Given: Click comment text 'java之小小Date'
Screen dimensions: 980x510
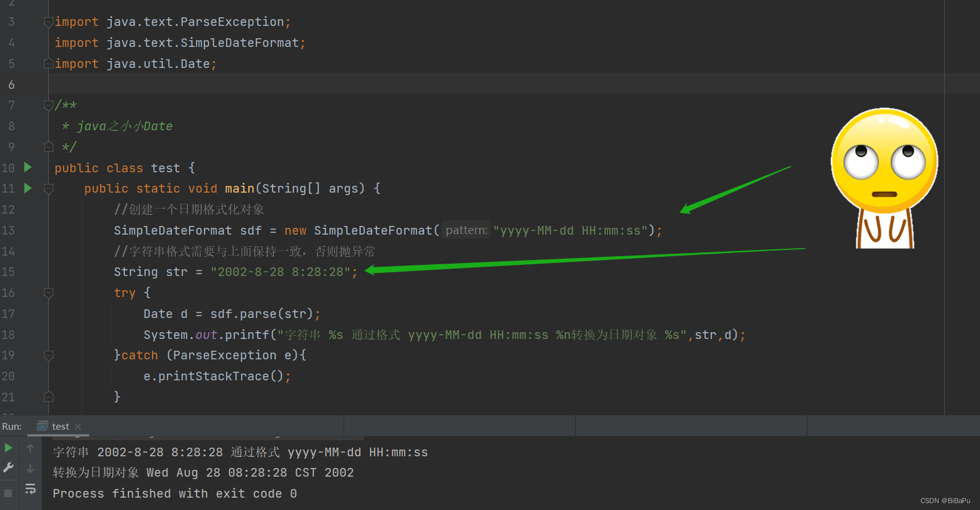Looking at the screenshot, I should (x=125, y=126).
